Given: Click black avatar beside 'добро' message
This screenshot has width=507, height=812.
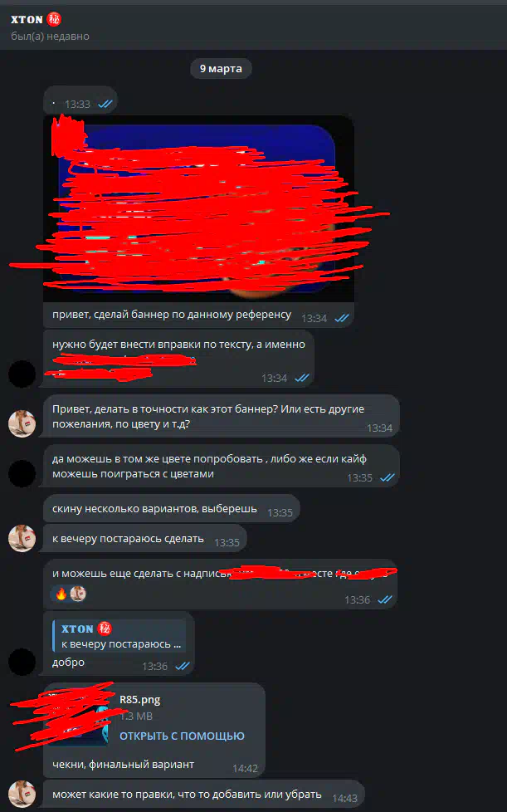Looking at the screenshot, I should pos(22,662).
